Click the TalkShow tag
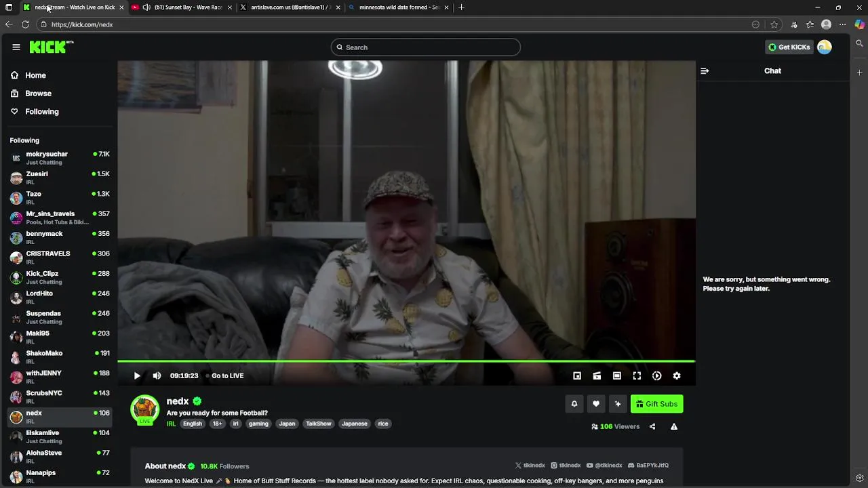868x488 pixels. [x=319, y=424]
